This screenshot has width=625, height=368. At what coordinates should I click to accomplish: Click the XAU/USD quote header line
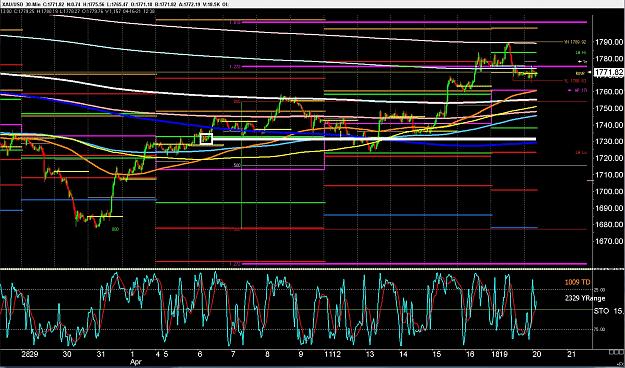click(114, 4)
